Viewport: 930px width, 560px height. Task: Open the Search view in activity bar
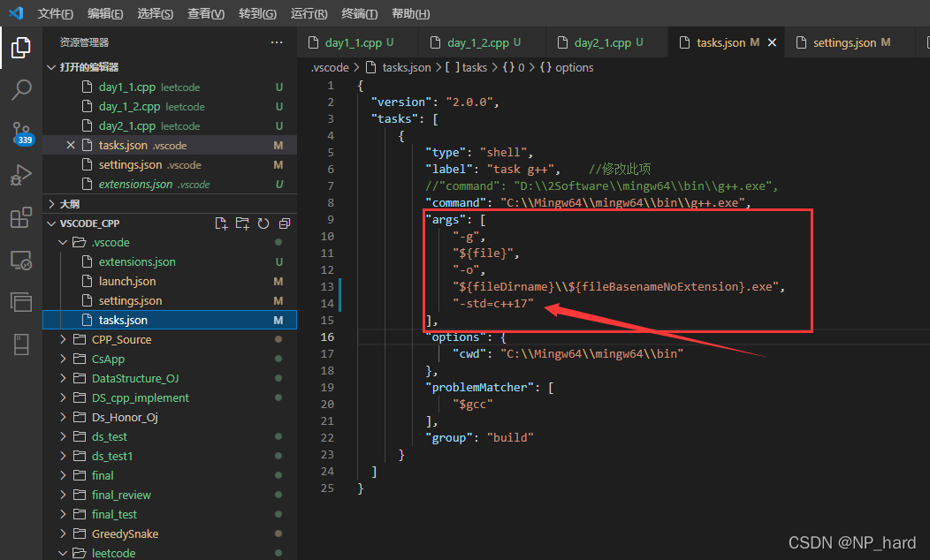coord(20,90)
